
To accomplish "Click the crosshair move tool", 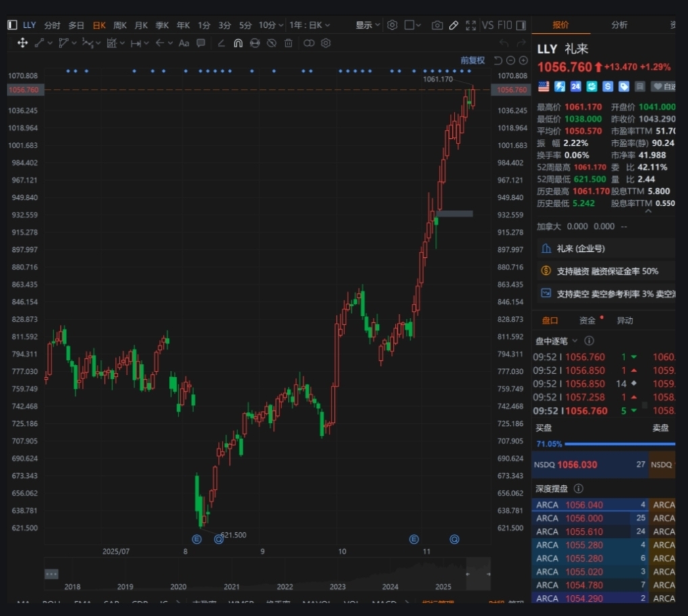I will [x=22, y=43].
